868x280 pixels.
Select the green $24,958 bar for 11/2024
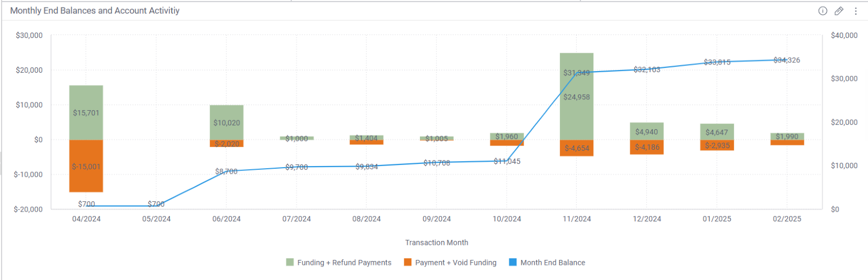pos(577,97)
